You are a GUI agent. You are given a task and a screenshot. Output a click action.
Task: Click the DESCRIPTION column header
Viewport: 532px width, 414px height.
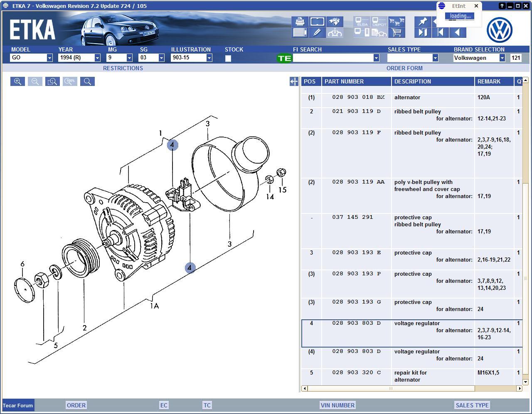click(x=433, y=81)
